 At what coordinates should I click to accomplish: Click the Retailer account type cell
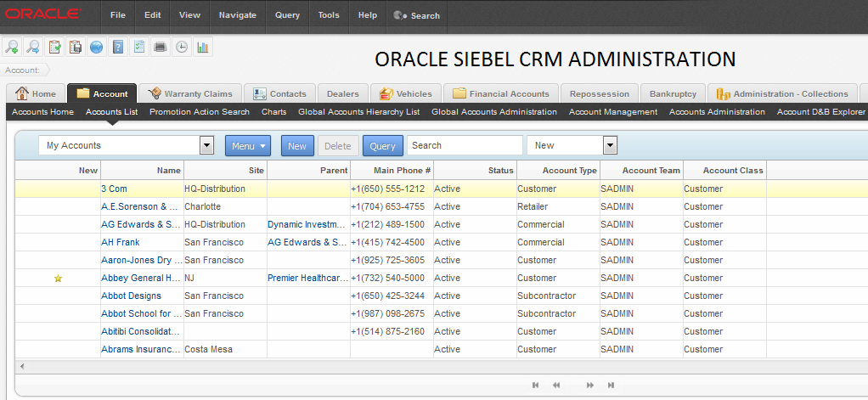click(x=558, y=206)
